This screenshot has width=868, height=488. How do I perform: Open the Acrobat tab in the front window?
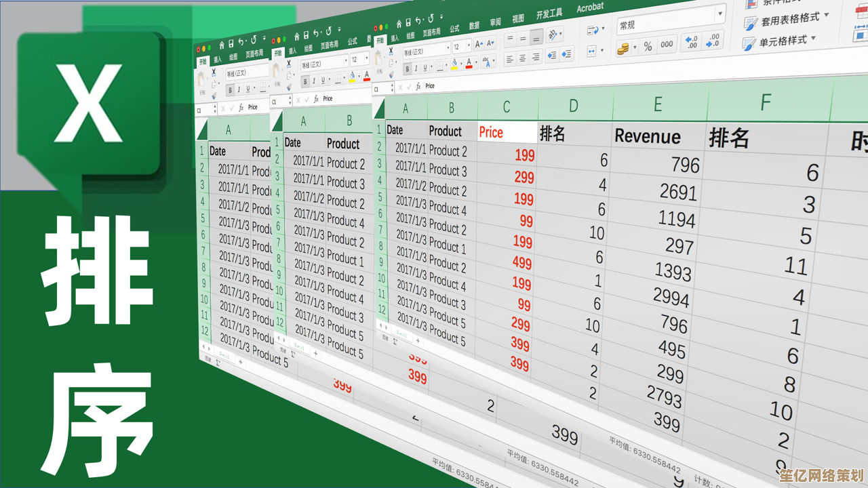point(590,7)
